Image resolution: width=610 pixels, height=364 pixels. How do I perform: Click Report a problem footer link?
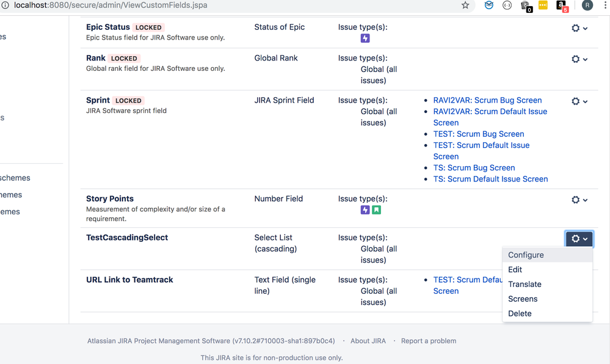click(429, 341)
